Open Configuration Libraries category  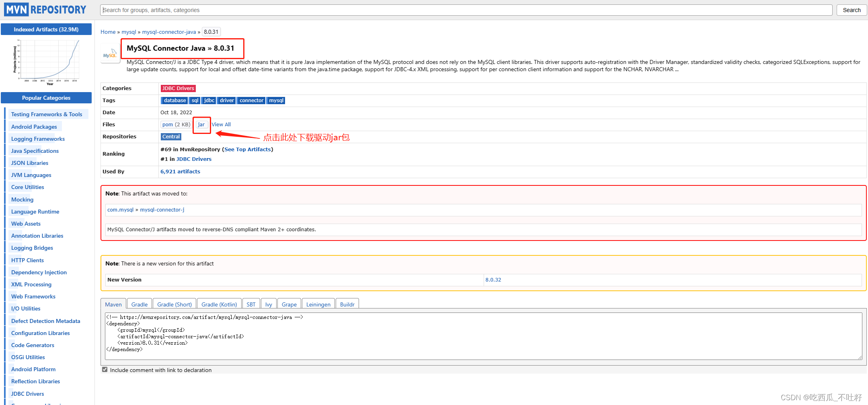[x=41, y=333]
